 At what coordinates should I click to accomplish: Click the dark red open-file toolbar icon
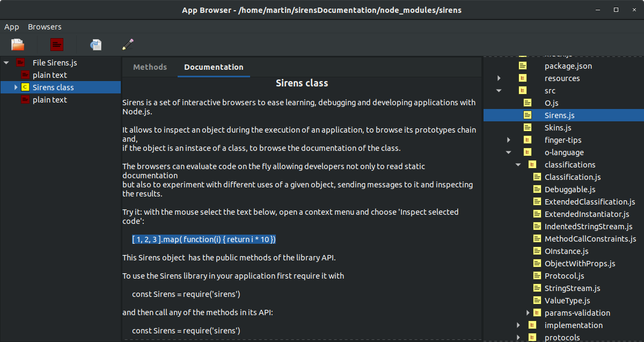(x=57, y=45)
